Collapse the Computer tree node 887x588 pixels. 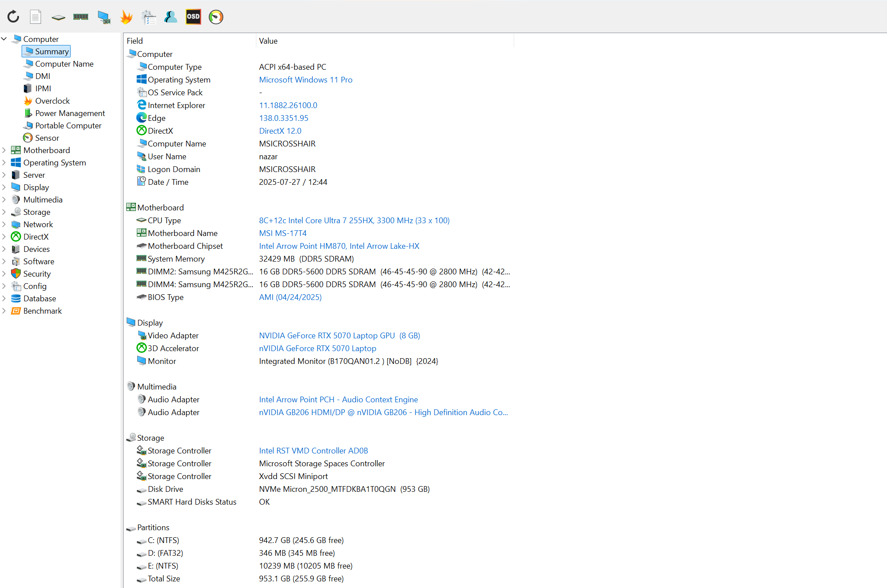[4, 39]
